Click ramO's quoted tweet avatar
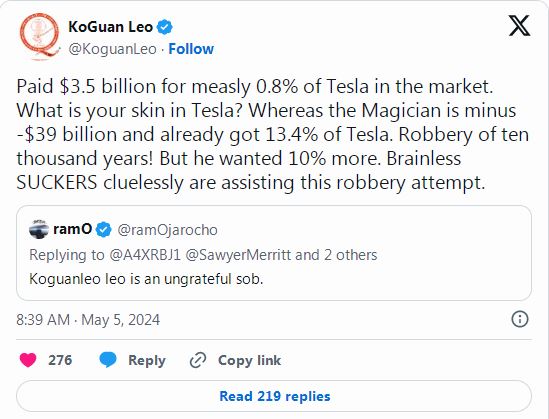 click(x=39, y=230)
